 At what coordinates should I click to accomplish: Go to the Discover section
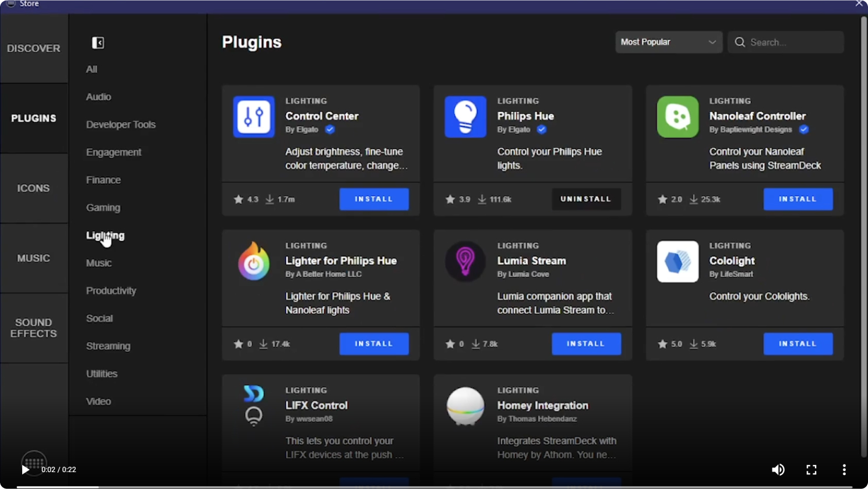click(34, 48)
